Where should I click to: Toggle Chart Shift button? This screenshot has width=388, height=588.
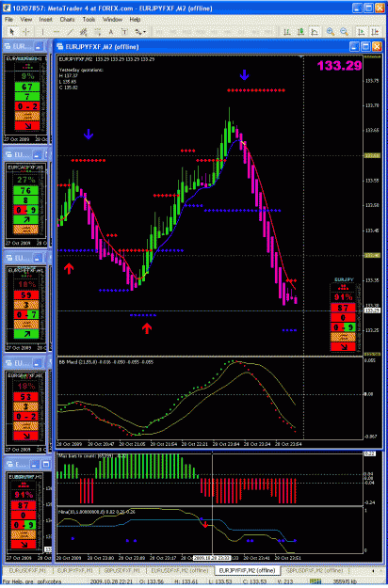click(x=375, y=32)
